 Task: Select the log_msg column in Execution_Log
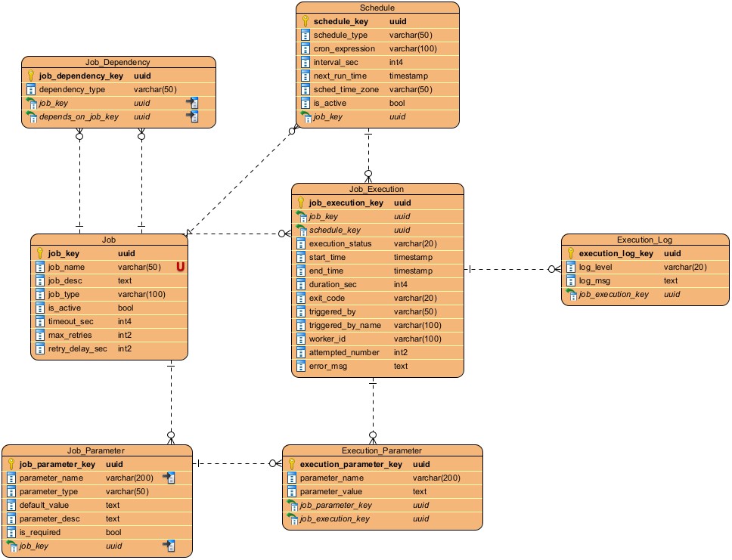[594, 280]
